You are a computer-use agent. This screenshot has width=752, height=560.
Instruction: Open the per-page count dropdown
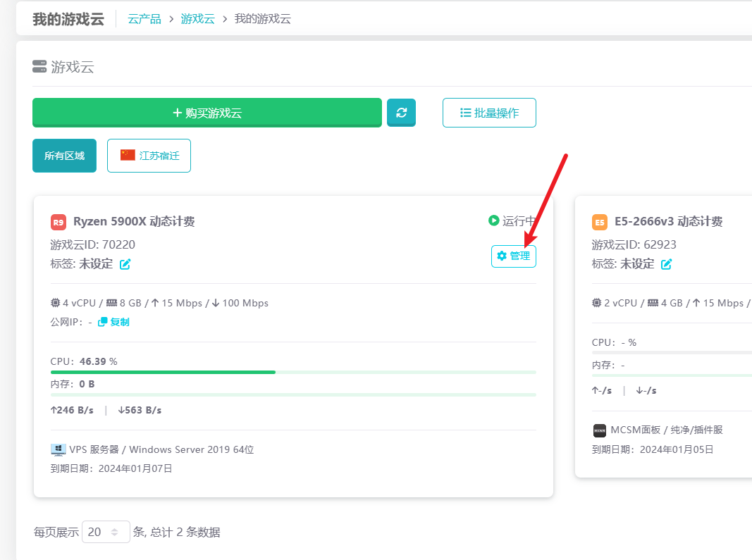tap(106, 532)
